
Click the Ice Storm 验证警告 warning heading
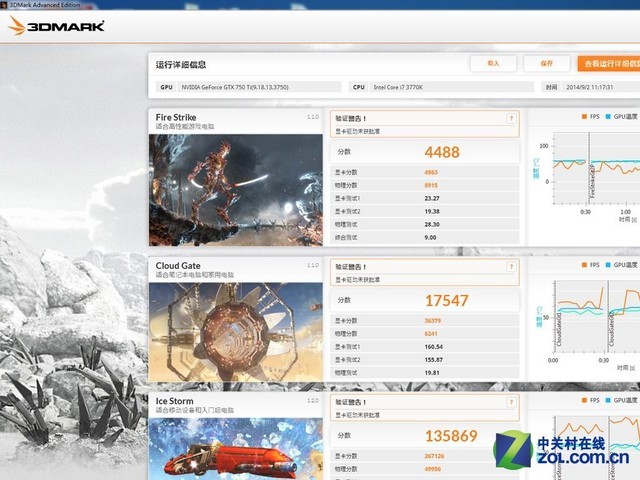(351, 402)
